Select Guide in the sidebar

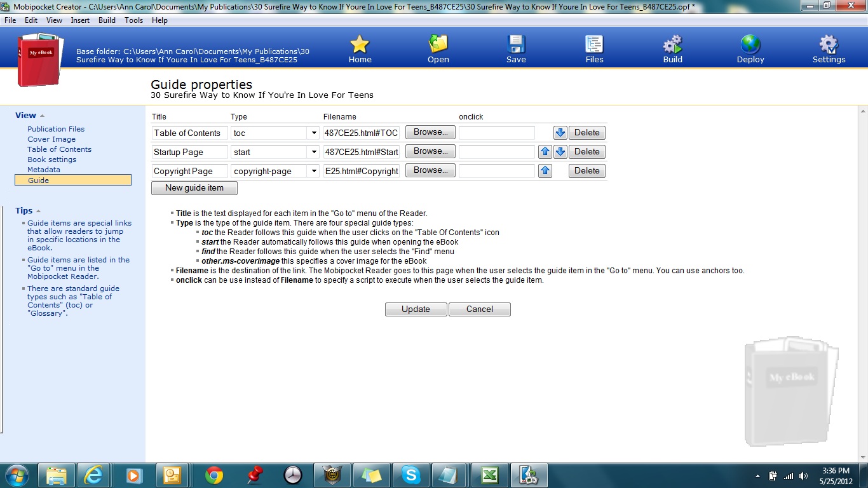point(73,180)
